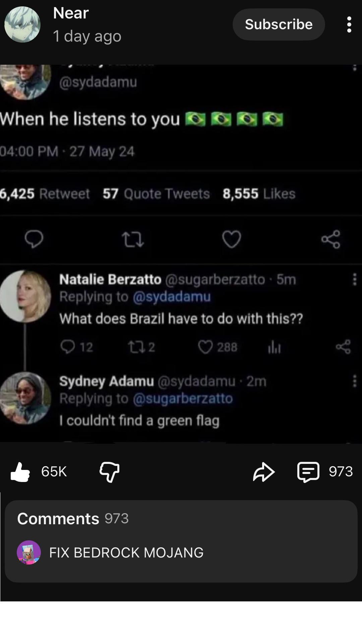
Task: Open the top commenter's purple avatar
Action: pos(29,552)
